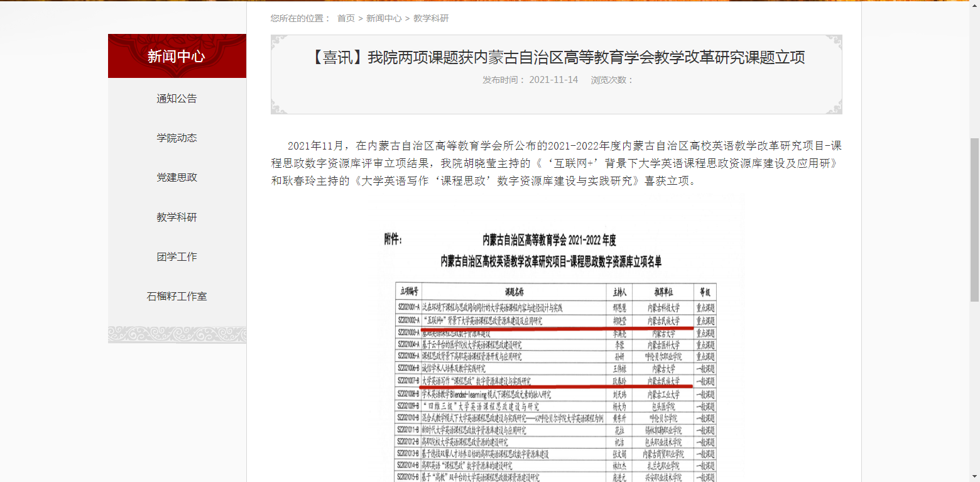The image size is (980, 482).
Task: Open the 团学工作 sidebar section
Action: click(177, 257)
